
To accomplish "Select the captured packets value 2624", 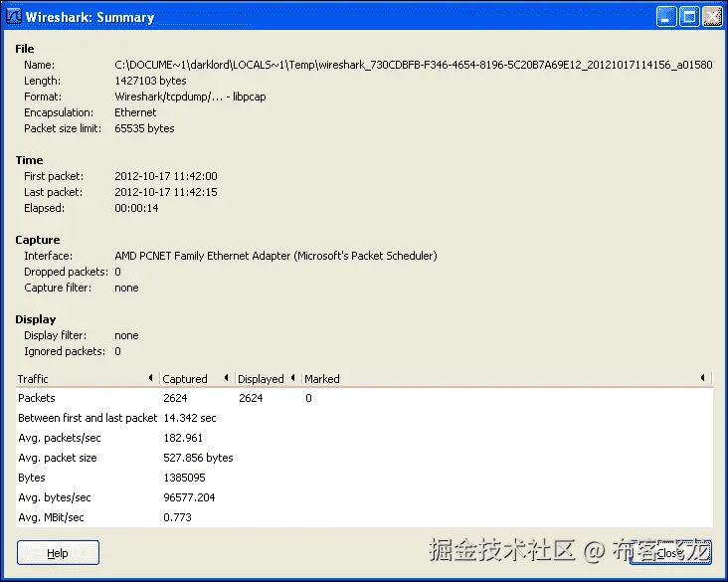I will 175,398.
